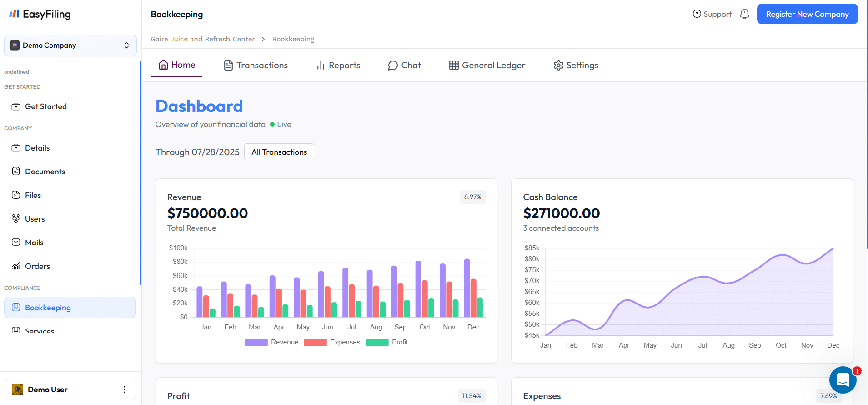Click the EasyFiling logo
Image resolution: width=868 pixels, height=405 pixels.
coord(40,14)
